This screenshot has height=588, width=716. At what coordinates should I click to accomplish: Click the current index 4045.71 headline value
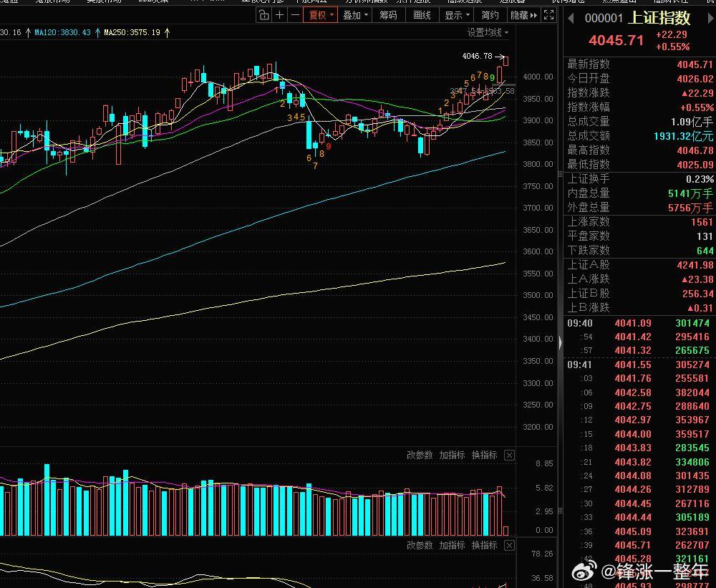coord(616,40)
